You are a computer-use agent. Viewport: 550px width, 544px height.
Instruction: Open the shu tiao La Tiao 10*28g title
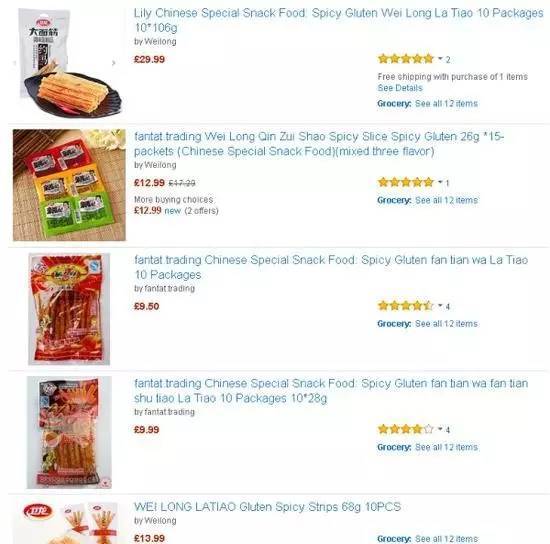tap(331, 391)
